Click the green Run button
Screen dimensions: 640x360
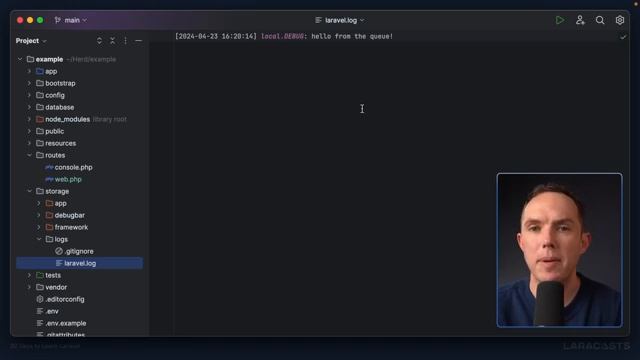(560, 20)
